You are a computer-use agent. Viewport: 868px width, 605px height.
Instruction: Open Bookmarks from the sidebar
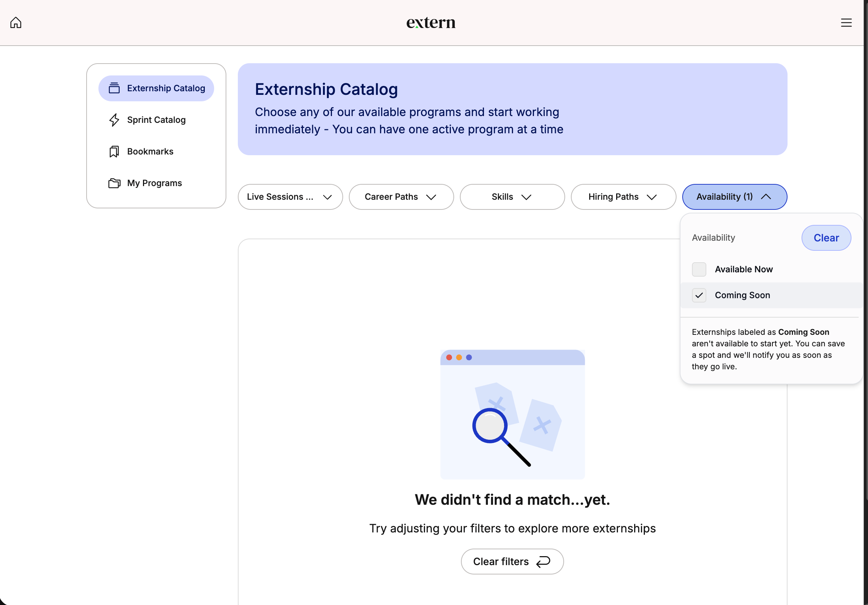click(150, 151)
